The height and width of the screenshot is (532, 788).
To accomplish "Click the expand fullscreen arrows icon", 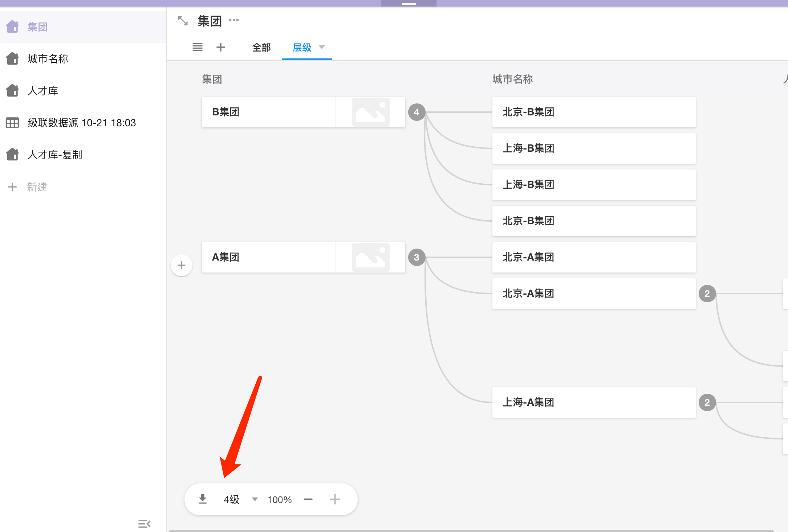I will click(x=183, y=21).
